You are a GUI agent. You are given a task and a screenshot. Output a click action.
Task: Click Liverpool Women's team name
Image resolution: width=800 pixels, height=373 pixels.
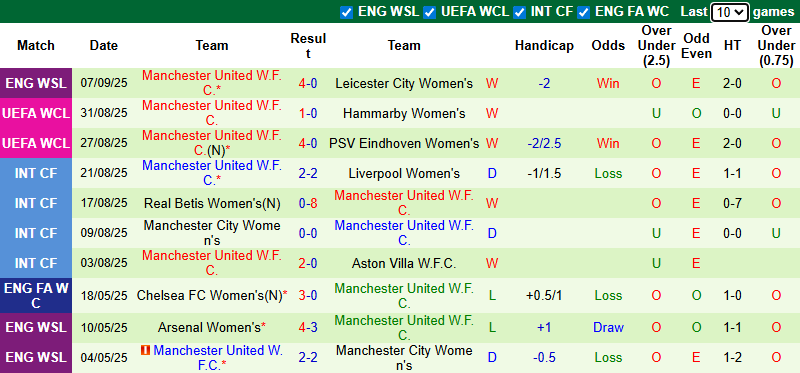click(404, 173)
